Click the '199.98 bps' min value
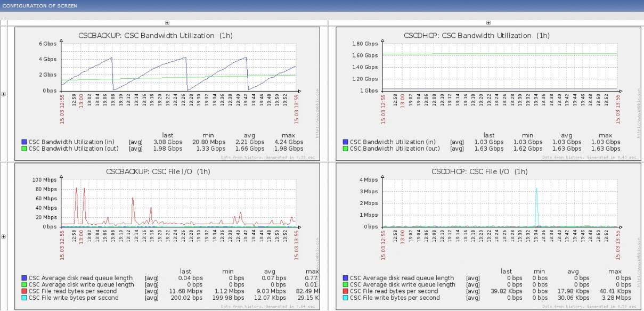The width and height of the screenshot is (644, 311). point(228,298)
